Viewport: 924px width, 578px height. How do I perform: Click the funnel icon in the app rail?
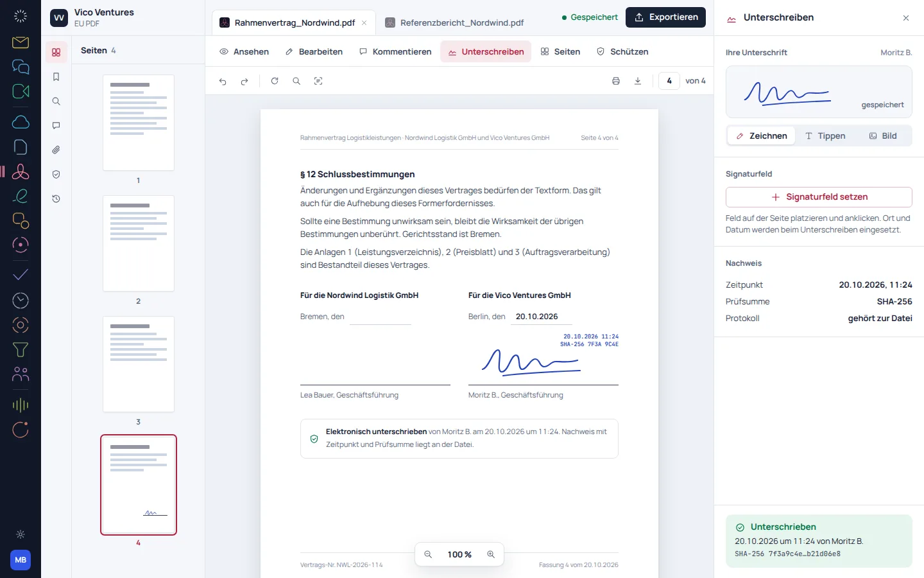[21, 349]
